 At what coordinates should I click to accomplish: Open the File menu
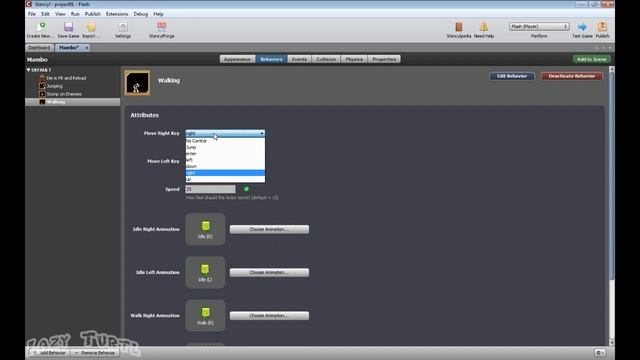point(32,14)
